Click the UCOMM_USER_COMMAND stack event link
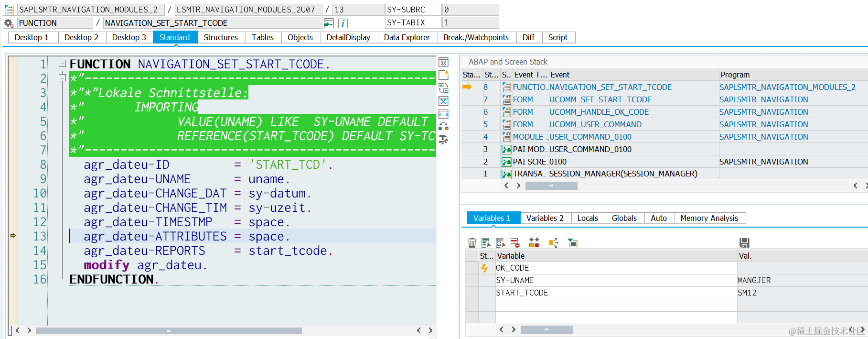Screen dimensions: 868x339 [595, 124]
